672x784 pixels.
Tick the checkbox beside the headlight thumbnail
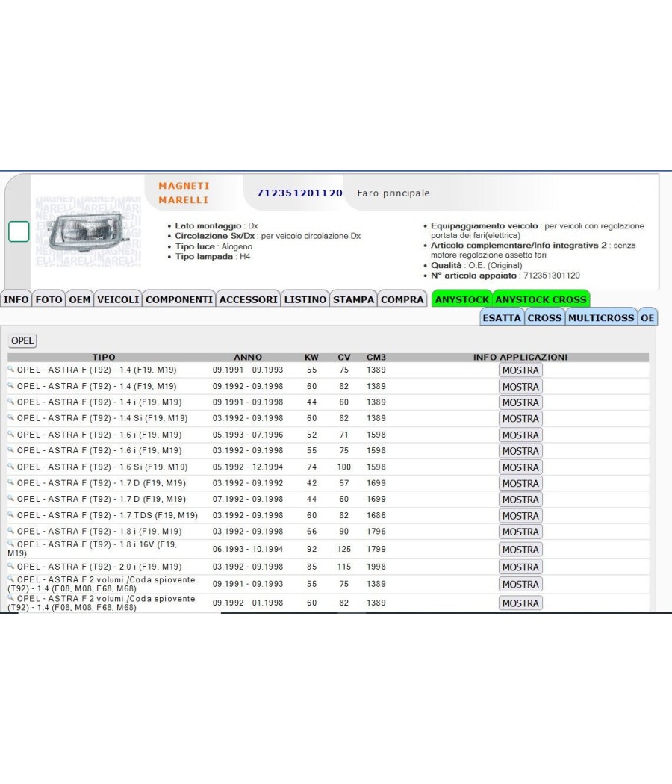[x=19, y=231]
